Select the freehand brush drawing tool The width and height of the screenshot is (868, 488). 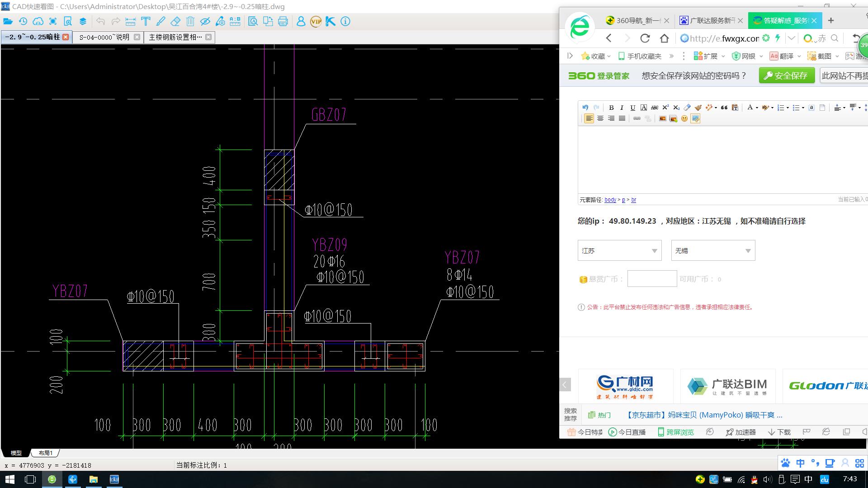tap(160, 21)
